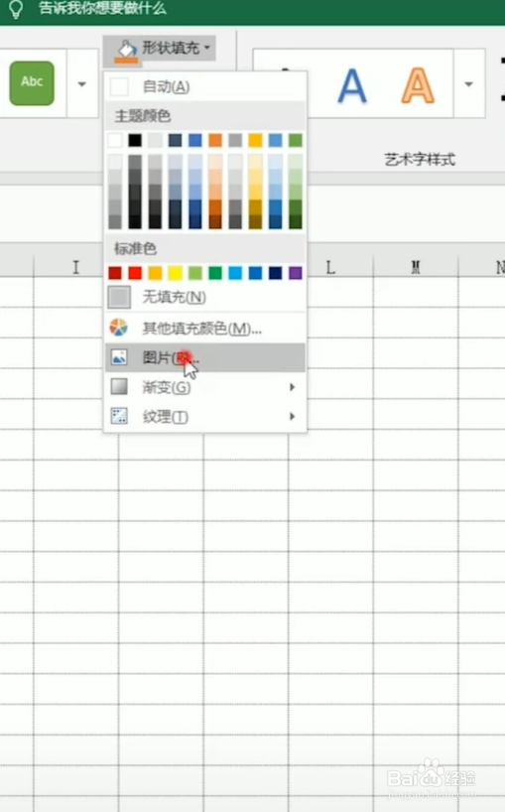Click the color wheel icon for more colors
This screenshot has width=505, height=812.
[119, 328]
